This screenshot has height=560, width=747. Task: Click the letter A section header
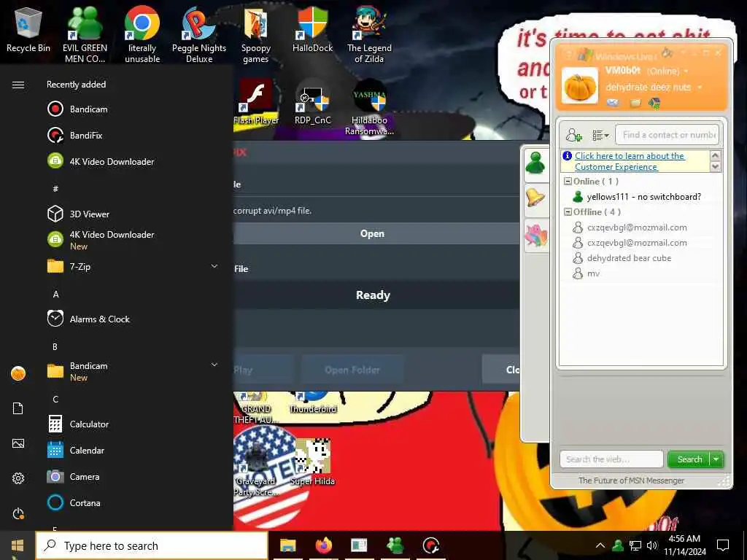click(55, 295)
